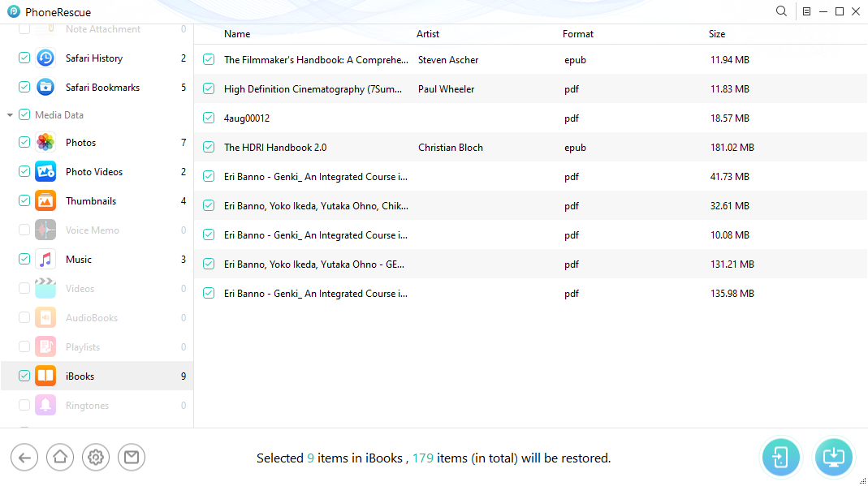This screenshot has height=486, width=868.
Task: Click the search magnifier icon
Action: (x=781, y=11)
